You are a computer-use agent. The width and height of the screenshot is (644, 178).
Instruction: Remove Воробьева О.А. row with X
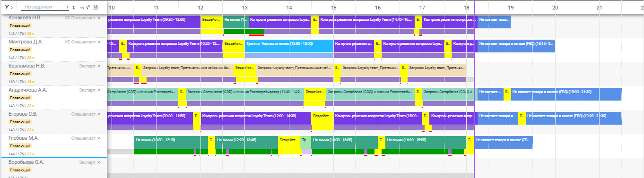[x=99, y=162]
